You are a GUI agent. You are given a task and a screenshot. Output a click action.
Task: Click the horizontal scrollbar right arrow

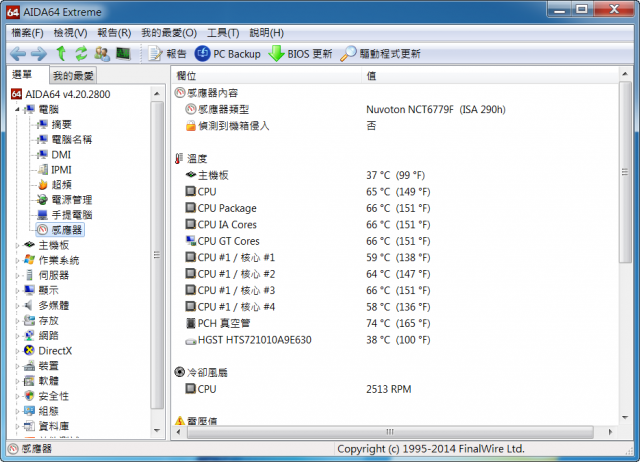point(610,432)
